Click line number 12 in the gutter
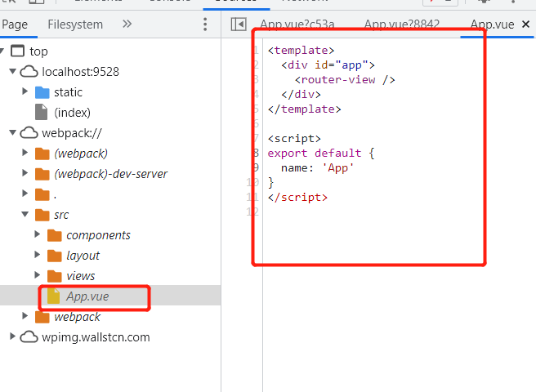Screen dimensions: 536x392 pyautogui.click(x=252, y=212)
